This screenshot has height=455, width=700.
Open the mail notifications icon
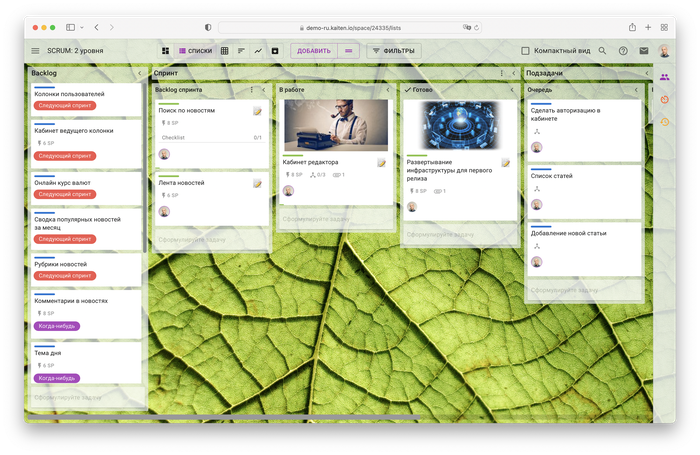click(x=644, y=50)
